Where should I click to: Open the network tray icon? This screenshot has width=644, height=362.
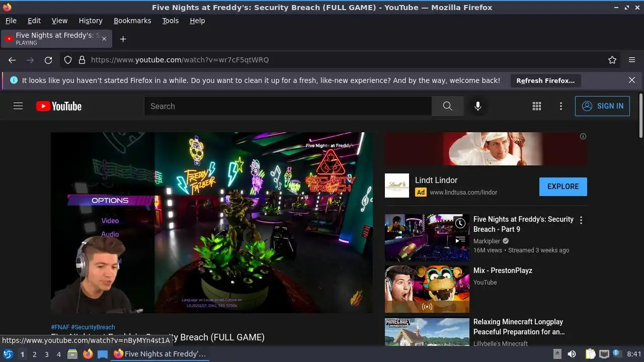coord(604,354)
